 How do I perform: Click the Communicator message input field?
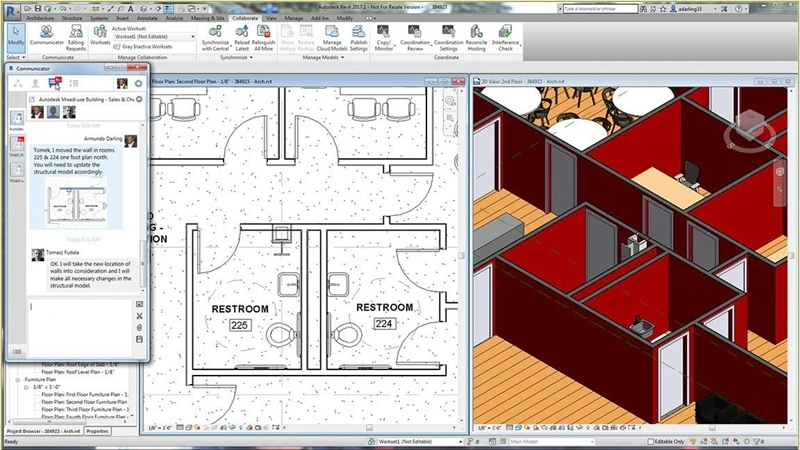(x=80, y=320)
